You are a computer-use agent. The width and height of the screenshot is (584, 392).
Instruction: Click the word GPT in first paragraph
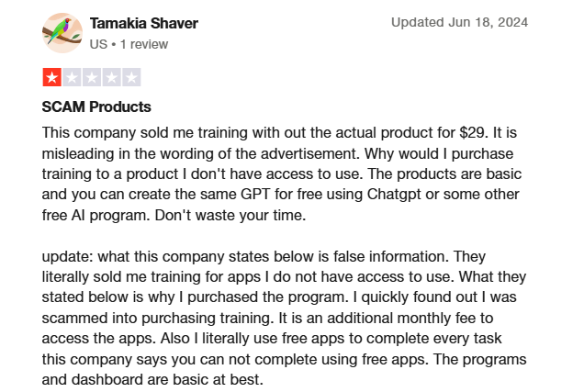(x=255, y=195)
